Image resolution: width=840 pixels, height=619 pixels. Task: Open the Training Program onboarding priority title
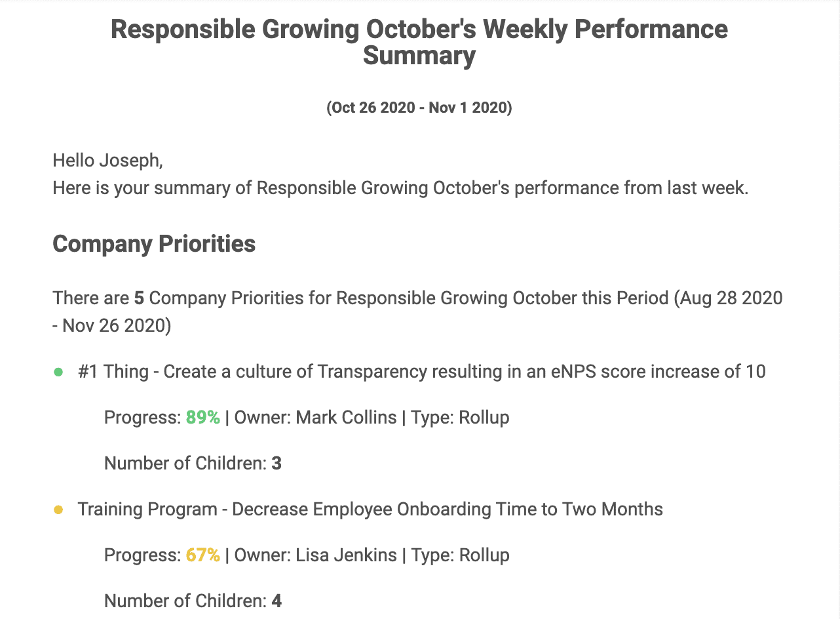pos(370,509)
